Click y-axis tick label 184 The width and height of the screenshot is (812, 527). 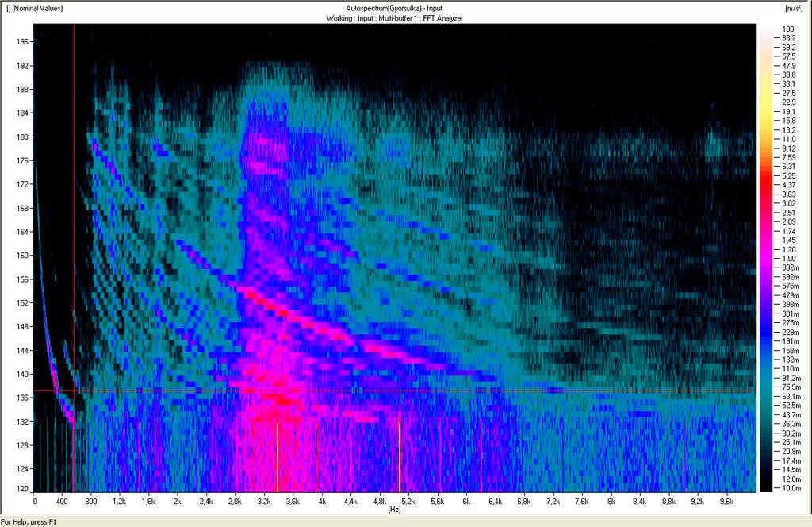(x=21, y=113)
